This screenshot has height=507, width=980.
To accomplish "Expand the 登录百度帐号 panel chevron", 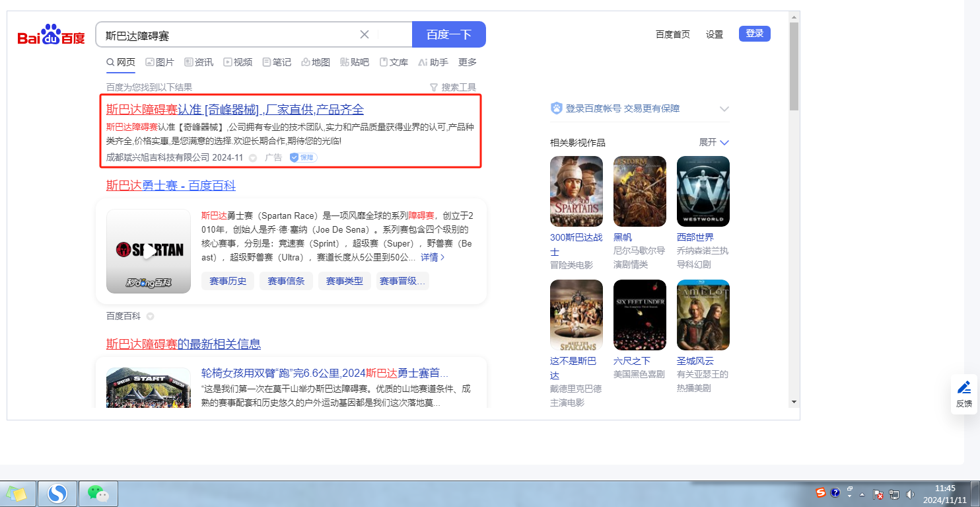I will [724, 109].
